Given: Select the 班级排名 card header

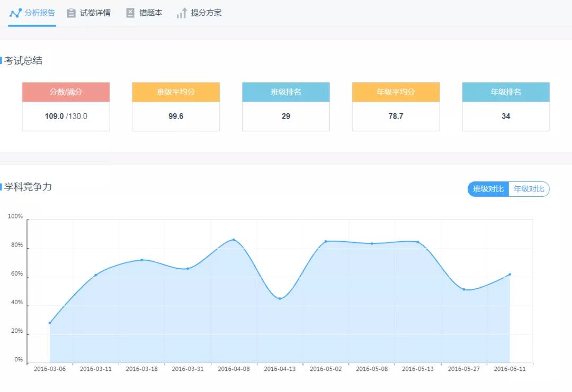Looking at the screenshot, I should tap(286, 92).
